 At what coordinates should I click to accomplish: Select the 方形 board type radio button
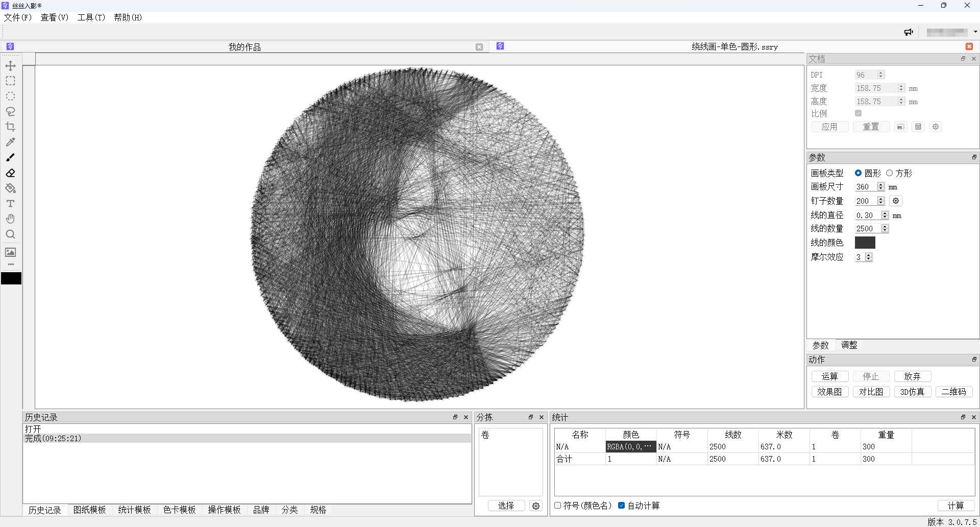890,173
